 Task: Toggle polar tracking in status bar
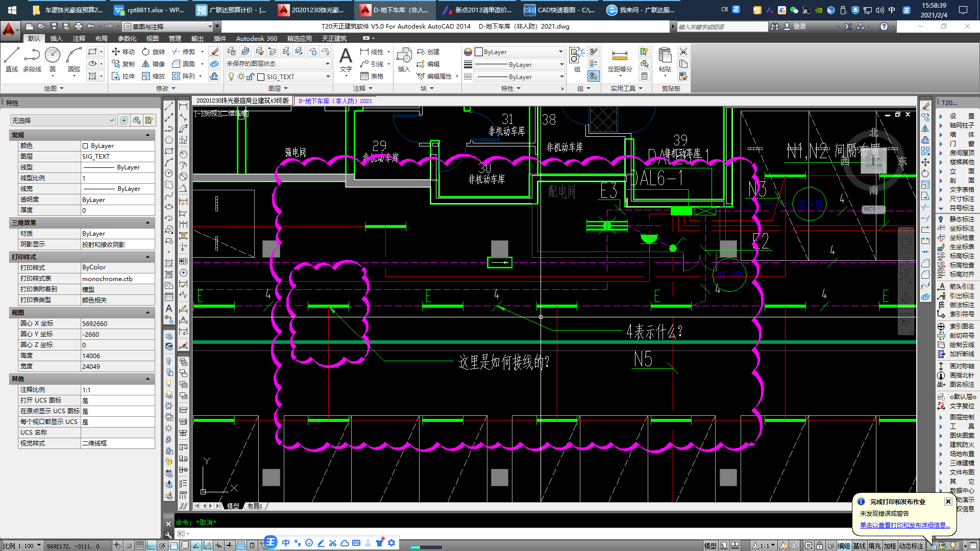[x=162, y=545]
